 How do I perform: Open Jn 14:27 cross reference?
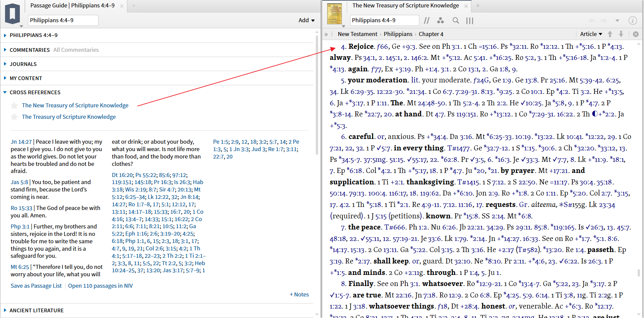(x=21, y=142)
